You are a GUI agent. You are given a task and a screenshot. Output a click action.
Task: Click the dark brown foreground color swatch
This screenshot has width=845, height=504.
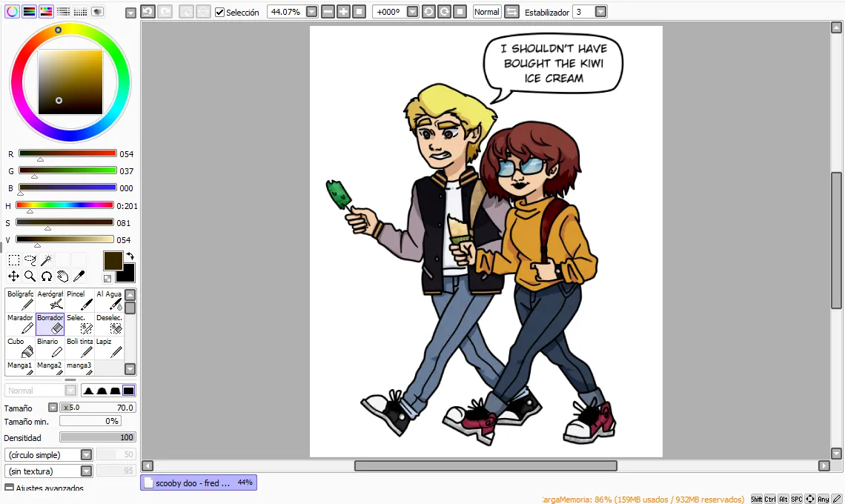[113, 261]
